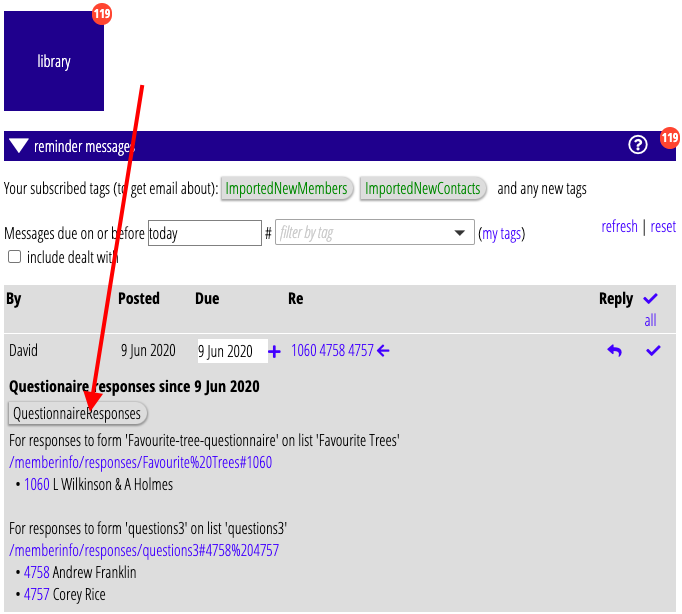Click the reset link
The width and height of the screenshot is (682, 614).
point(663,227)
